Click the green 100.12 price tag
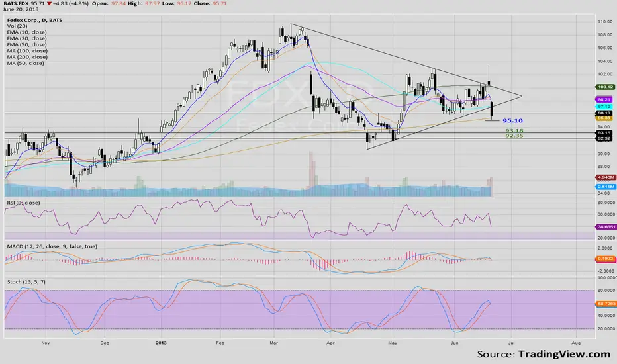Image resolution: width=617 pixels, height=364 pixels. pos(605,87)
